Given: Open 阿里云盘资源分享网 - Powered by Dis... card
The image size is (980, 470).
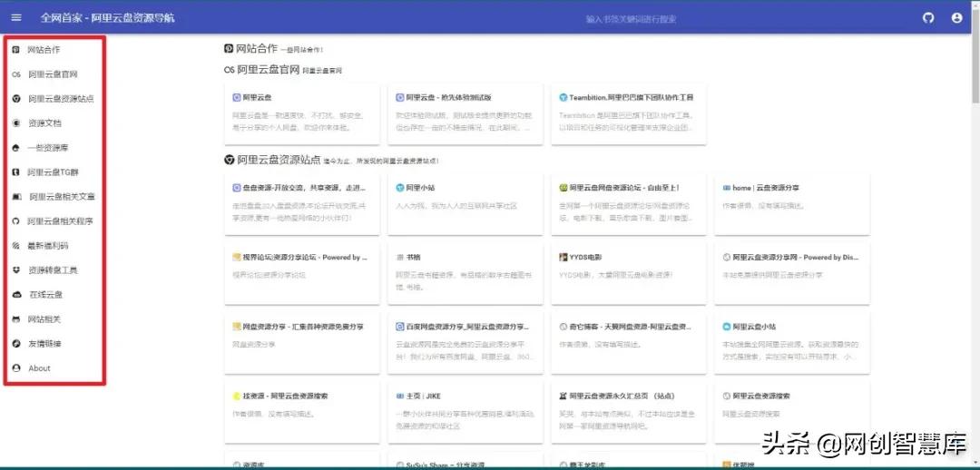Looking at the screenshot, I should click(792, 274).
